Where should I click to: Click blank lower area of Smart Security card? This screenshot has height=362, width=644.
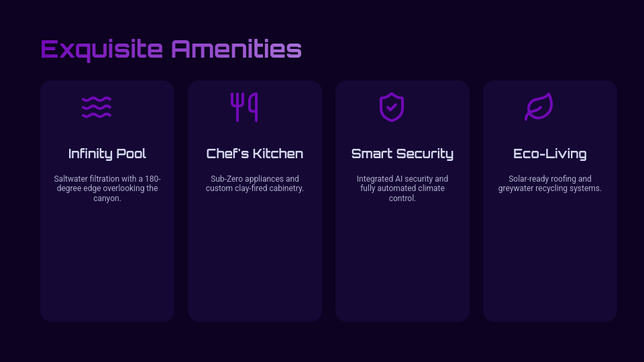402,268
